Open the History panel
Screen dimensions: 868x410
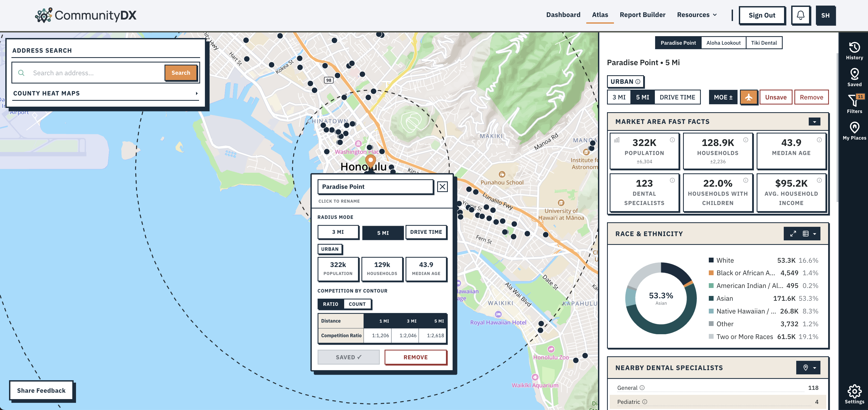pos(854,51)
